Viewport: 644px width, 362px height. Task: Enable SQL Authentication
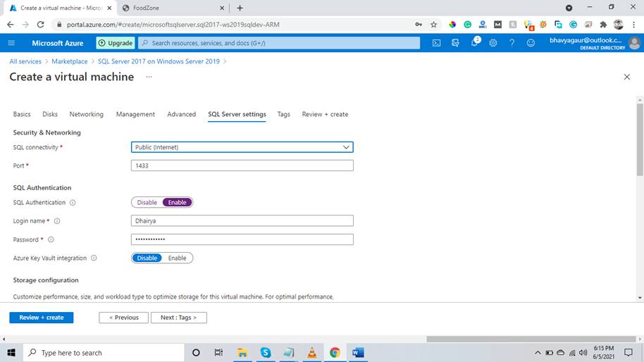(x=177, y=202)
